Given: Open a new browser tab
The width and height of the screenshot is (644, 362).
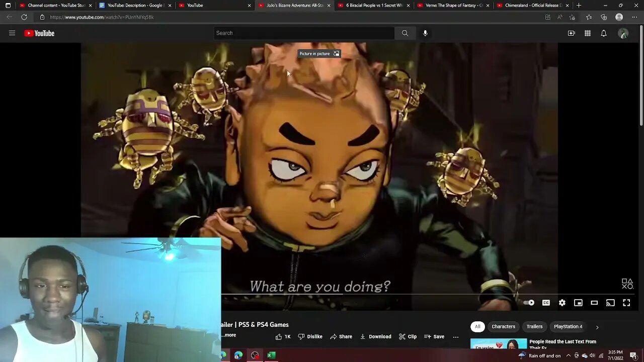Looking at the screenshot, I should point(579,5).
